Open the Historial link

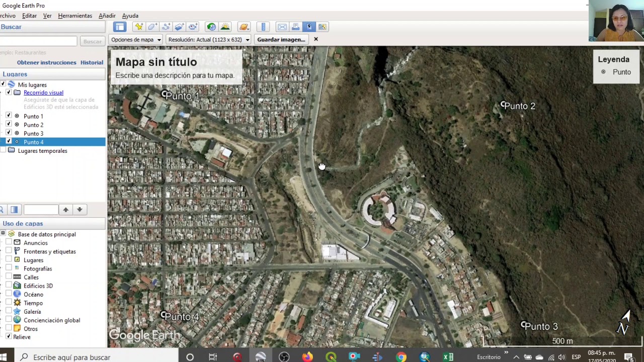pos(92,62)
